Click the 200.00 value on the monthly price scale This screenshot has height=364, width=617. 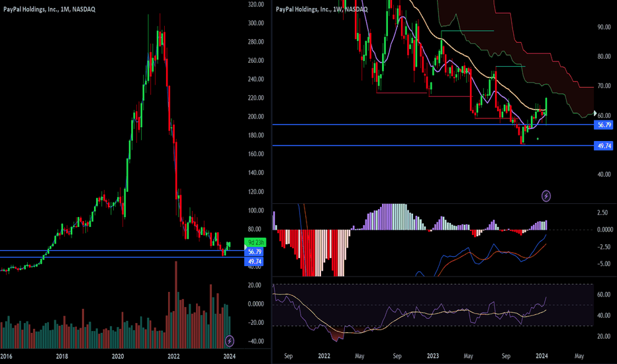(256, 116)
